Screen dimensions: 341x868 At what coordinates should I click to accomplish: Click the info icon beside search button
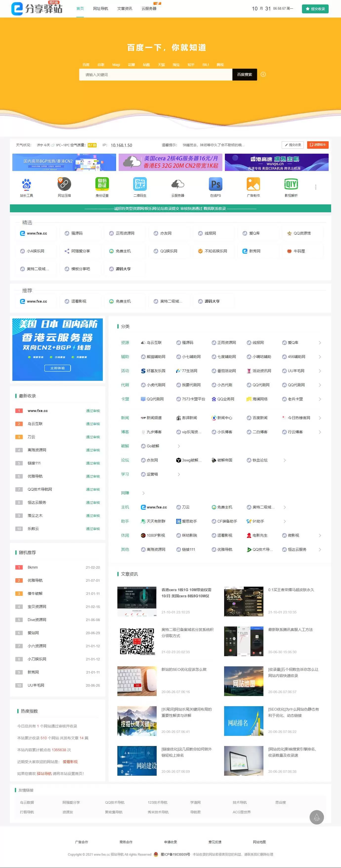[263, 74]
